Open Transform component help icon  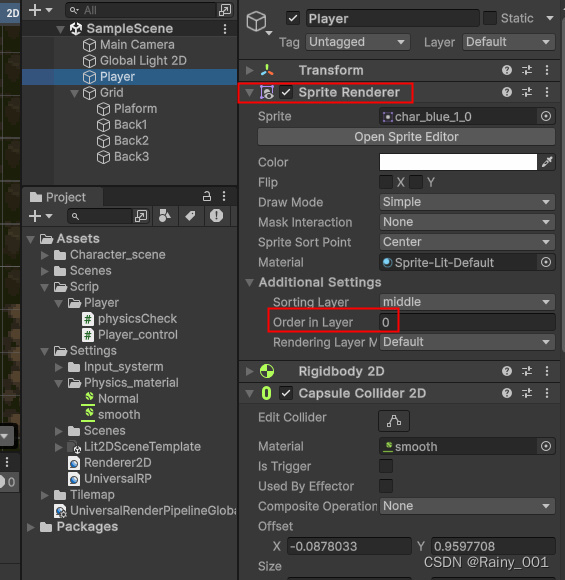coord(507,70)
